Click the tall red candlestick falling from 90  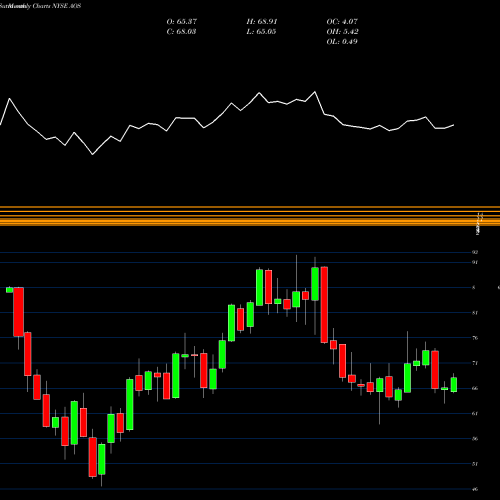(324, 305)
